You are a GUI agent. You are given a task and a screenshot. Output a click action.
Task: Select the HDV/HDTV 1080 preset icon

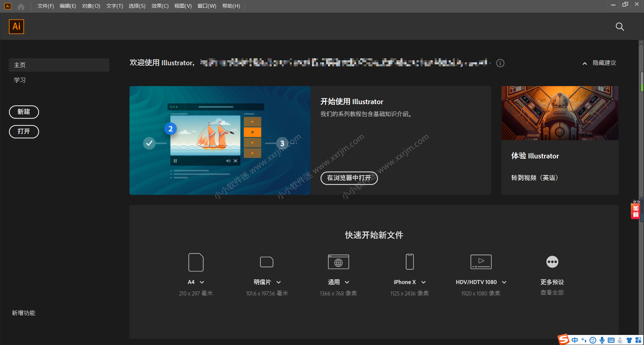(x=481, y=262)
